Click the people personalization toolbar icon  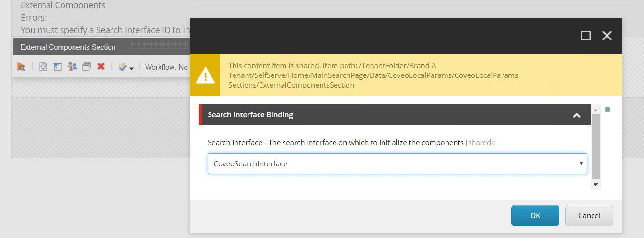tap(72, 67)
